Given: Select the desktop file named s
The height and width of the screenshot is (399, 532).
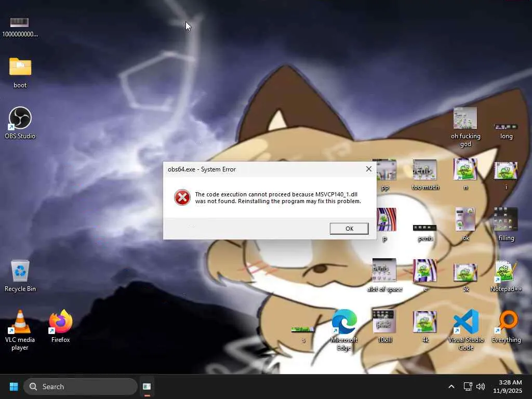Looking at the screenshot, I should click(x=303, y=335).
